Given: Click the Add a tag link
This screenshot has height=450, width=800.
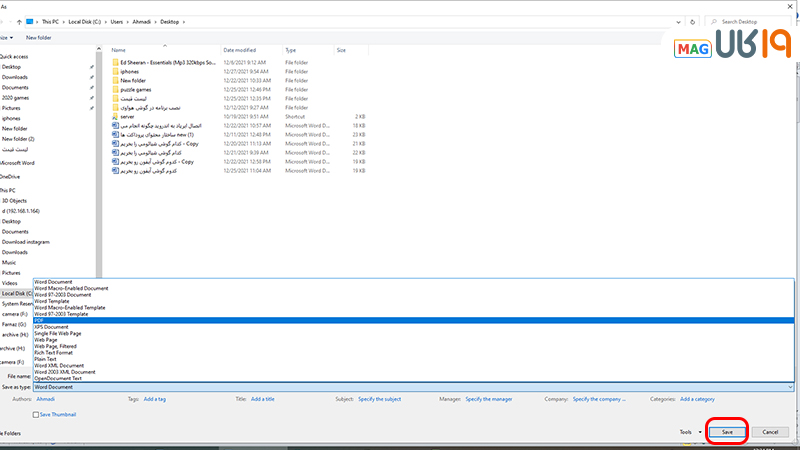Looking at the screenshot, I should point(154,399).
